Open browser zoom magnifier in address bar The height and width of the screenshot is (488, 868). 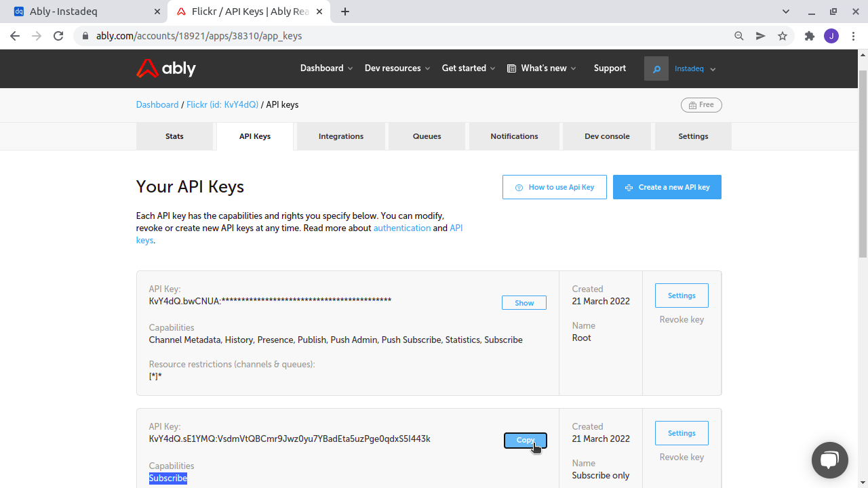(739, 36)
